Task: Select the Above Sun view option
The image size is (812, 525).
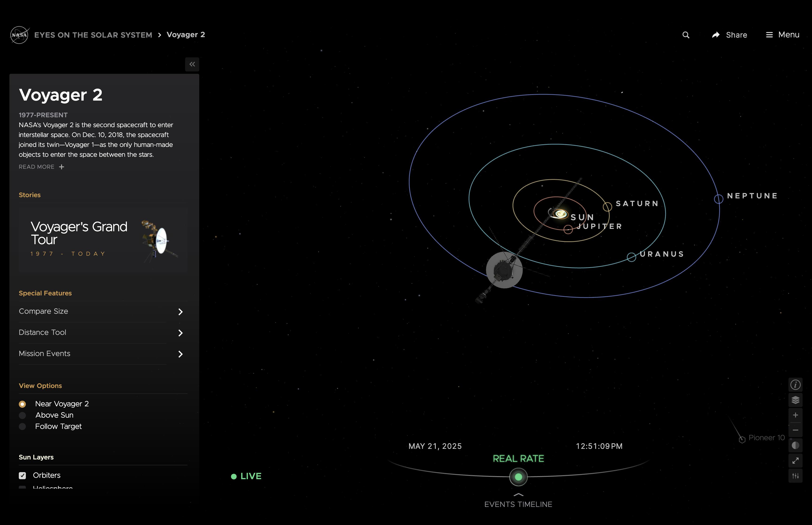Action: 23,415
